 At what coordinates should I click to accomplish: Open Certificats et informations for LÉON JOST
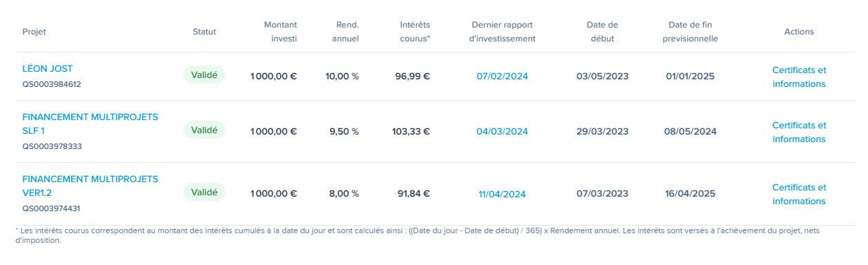pos(799,77)
